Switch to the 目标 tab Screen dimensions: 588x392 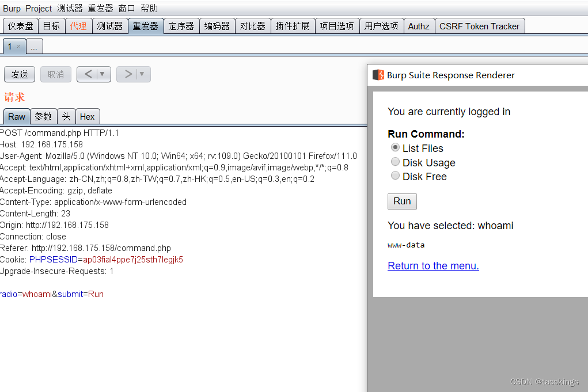click(51, 26)
